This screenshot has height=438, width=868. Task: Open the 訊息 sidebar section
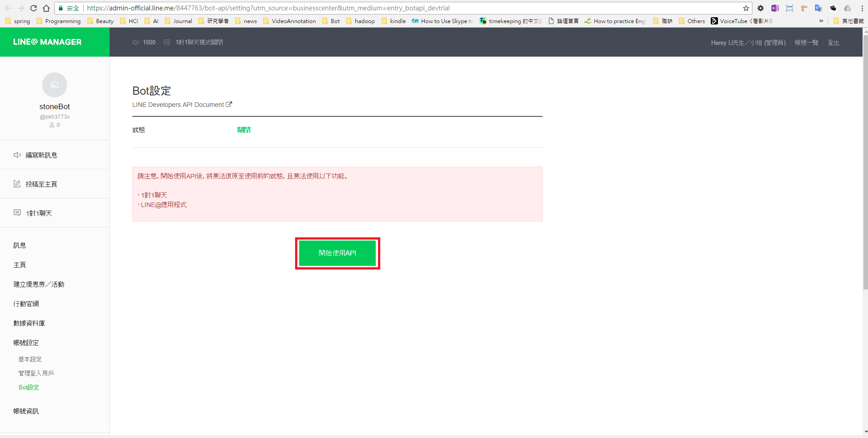[19, 245]
